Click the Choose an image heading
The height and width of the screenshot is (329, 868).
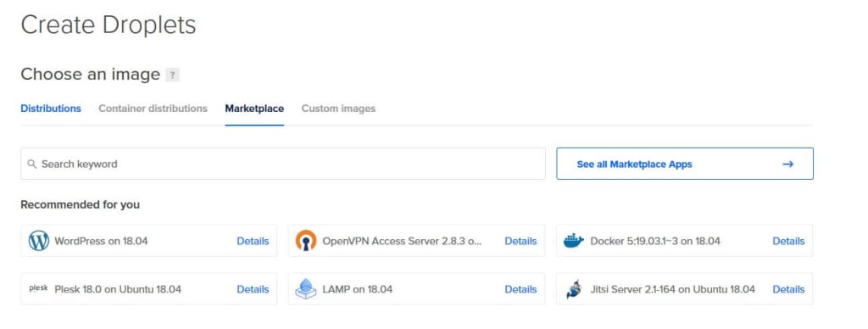[x=90, y=75]
